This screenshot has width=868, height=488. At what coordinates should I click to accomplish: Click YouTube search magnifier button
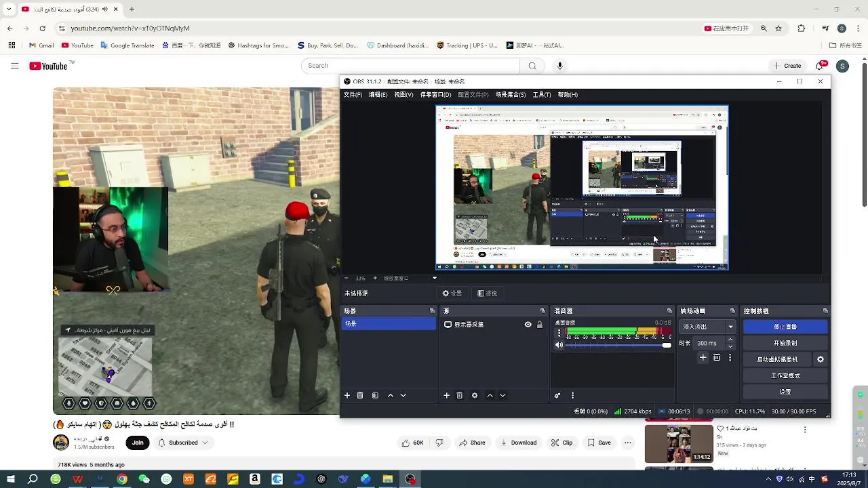pyautogui.click(x=532, y=66)
